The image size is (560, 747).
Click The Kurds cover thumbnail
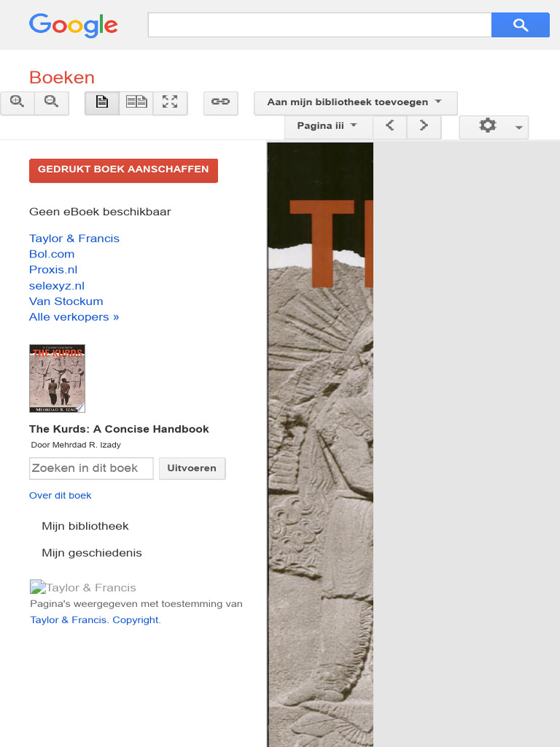[57, 379]
